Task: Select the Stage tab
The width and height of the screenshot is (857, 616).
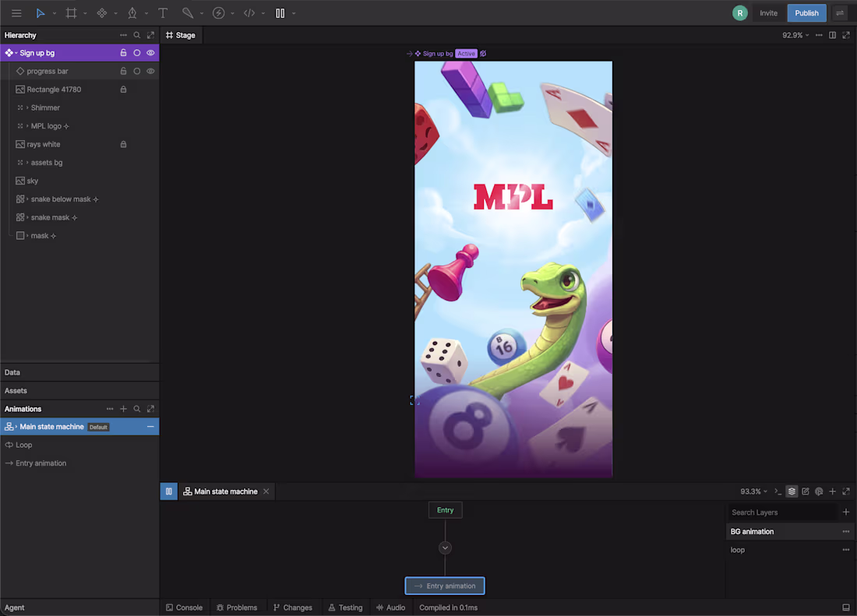Action: (x=181, y=35)
